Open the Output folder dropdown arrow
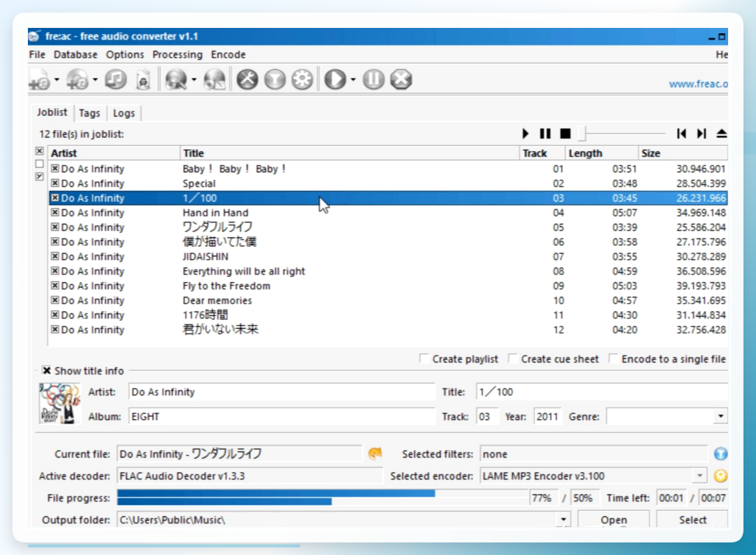The width and height of the screenshot is (756, 555). click(x=563, y=520)
